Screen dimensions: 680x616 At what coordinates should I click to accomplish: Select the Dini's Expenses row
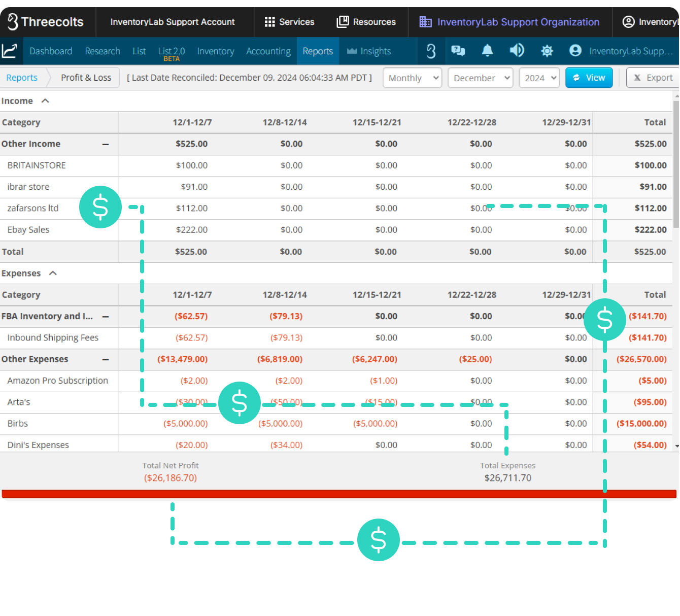(38, 445)
